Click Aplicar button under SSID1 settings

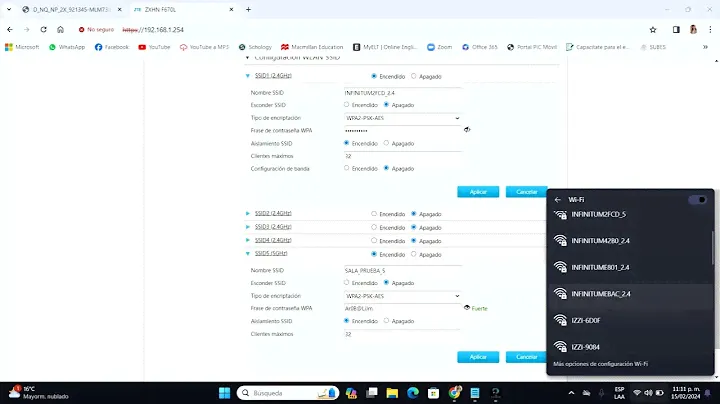click(477, 191)
